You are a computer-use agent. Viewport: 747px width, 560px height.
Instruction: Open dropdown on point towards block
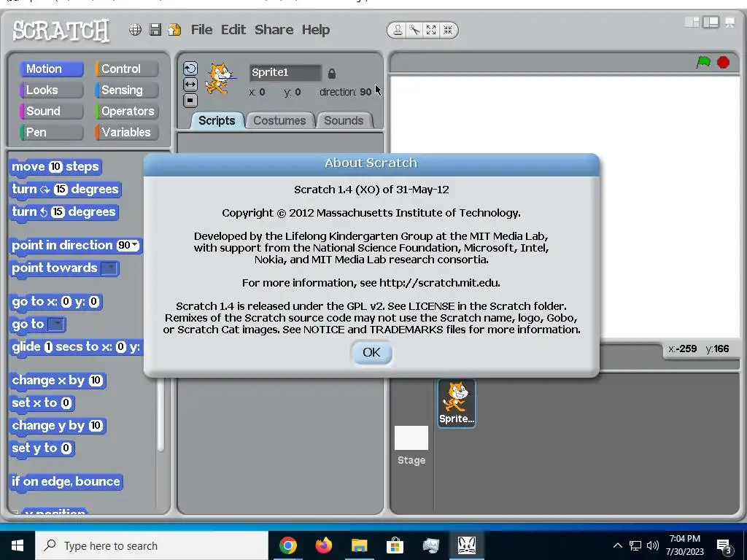pyautogui.click(x=109, y=268)
